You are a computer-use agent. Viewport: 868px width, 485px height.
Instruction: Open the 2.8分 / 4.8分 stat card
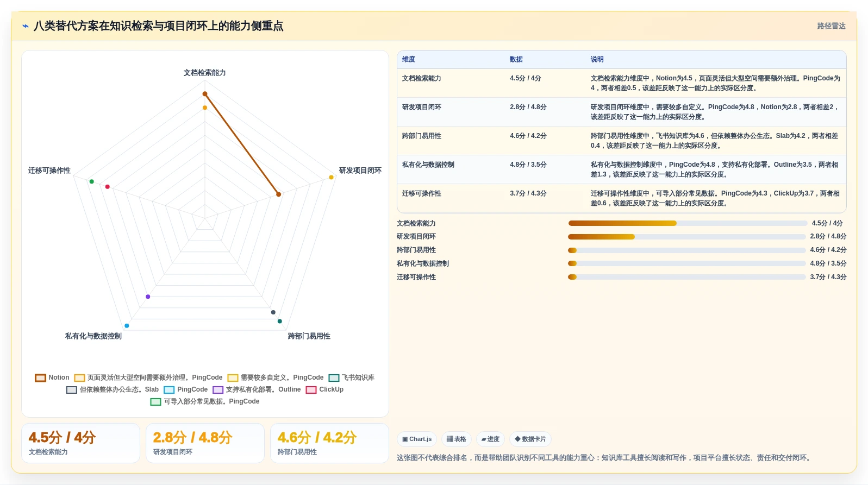click(205, 443)
